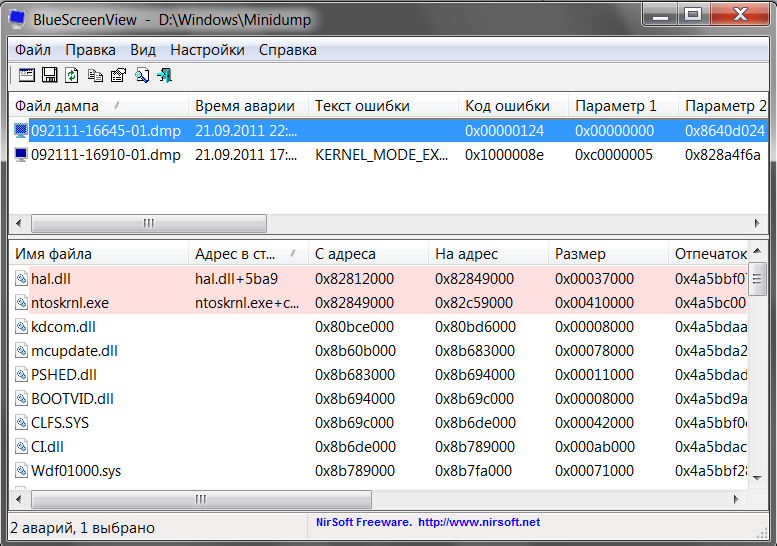Sort by С адреса column header

click(x=368, y=254)
